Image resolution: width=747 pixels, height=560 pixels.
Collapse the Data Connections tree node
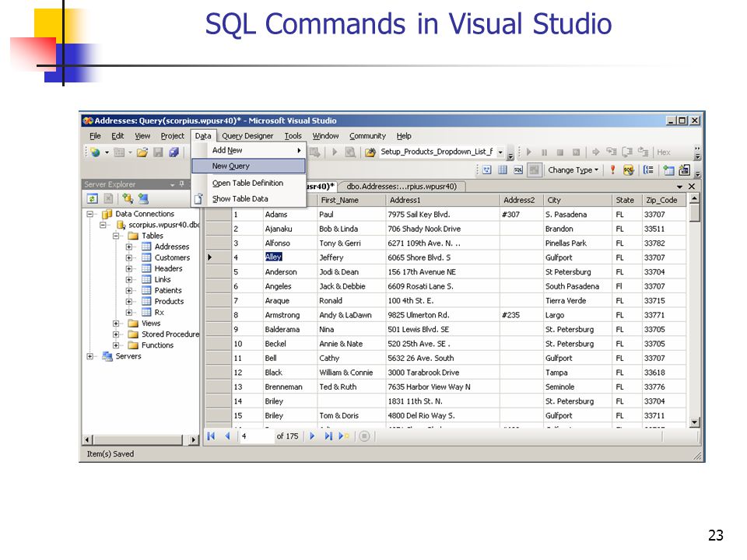coord(89,214)
